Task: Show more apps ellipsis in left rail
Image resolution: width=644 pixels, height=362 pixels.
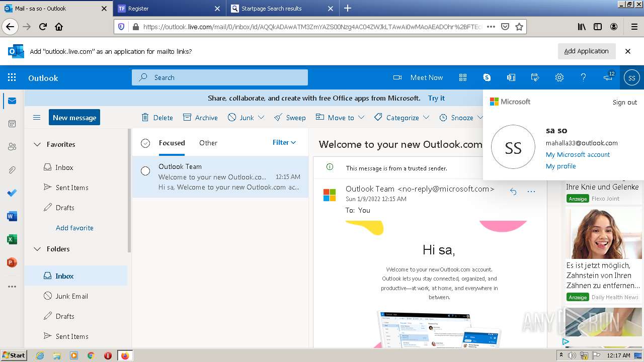Action: coord(12,287)
